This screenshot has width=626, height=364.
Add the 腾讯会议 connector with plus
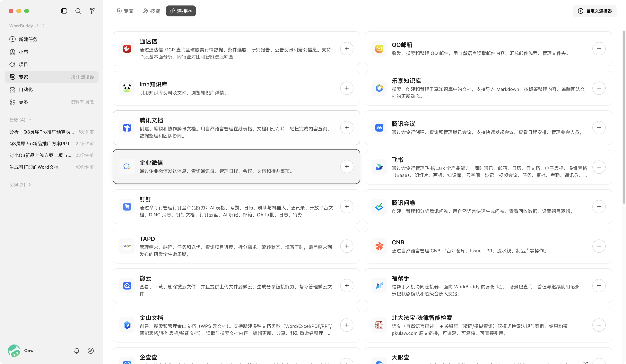tap(599, 128)
